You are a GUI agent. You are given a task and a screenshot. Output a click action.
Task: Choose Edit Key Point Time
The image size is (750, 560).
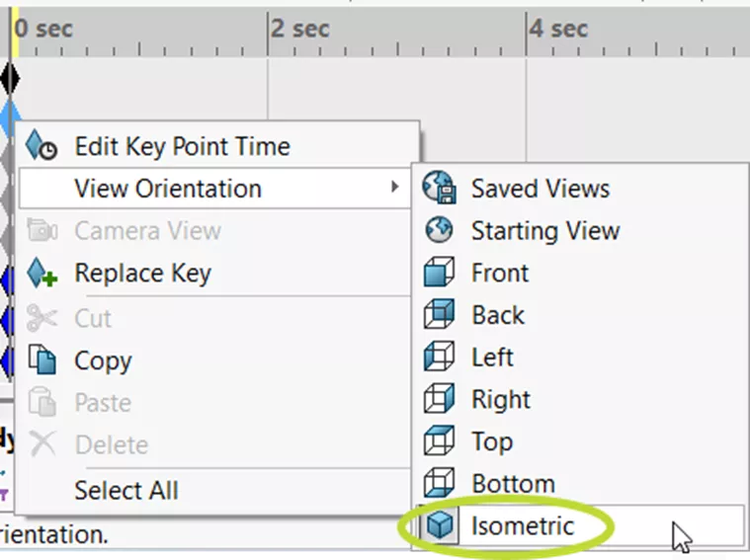coord(182,147)
